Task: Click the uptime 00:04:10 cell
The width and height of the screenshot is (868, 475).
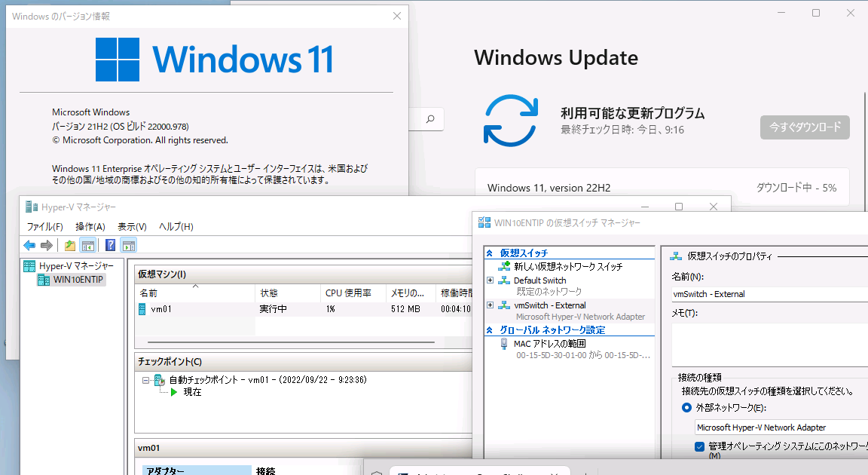Action: (455, 309)
